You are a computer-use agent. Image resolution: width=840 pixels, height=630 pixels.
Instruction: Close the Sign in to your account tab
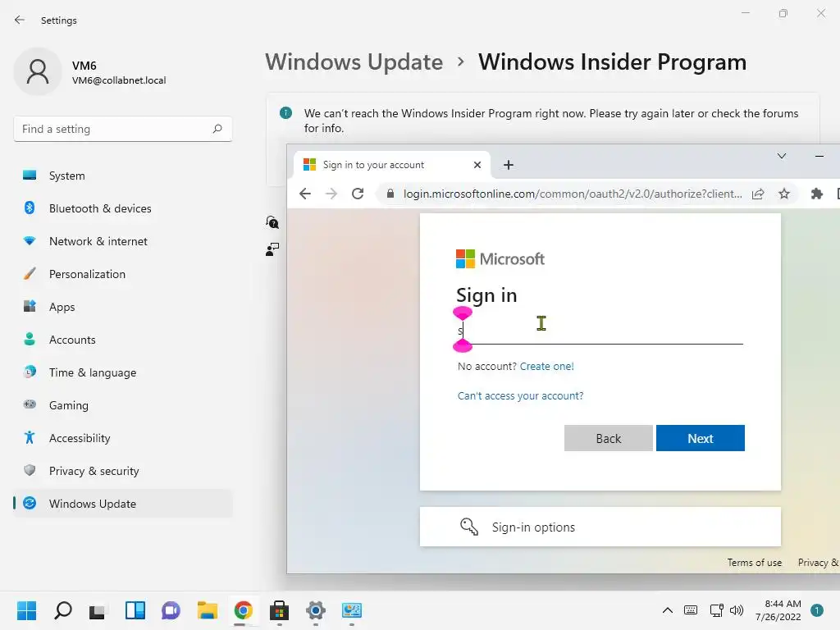coord(477,165)
